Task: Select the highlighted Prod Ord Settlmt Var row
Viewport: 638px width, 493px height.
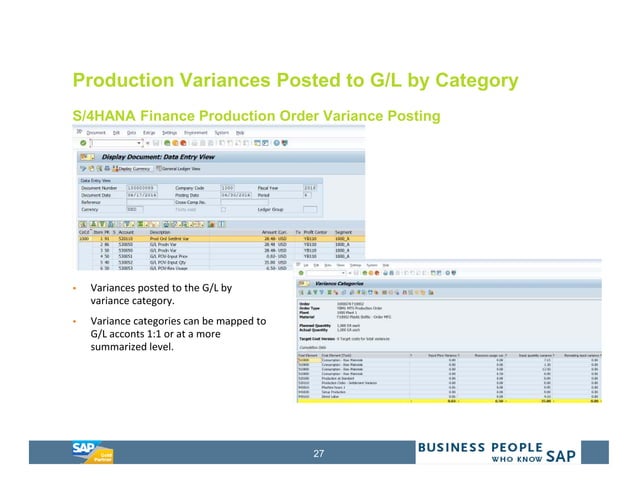Action: [x=221, y=239]
